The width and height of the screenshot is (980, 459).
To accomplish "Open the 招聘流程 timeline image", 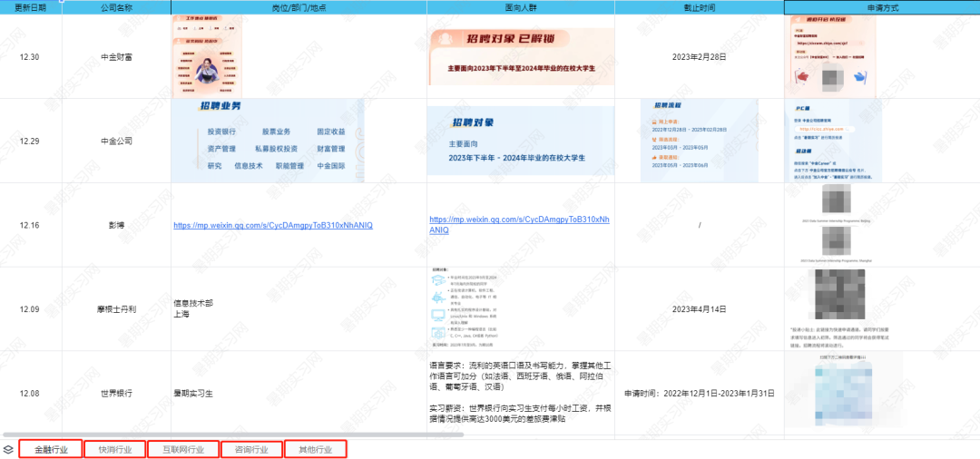I will [700, 141].
